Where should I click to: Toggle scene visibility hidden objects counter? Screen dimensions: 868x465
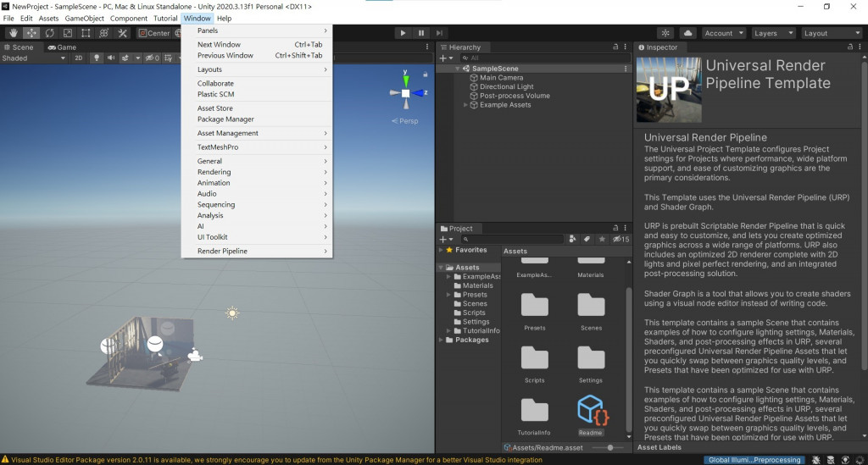152,58
